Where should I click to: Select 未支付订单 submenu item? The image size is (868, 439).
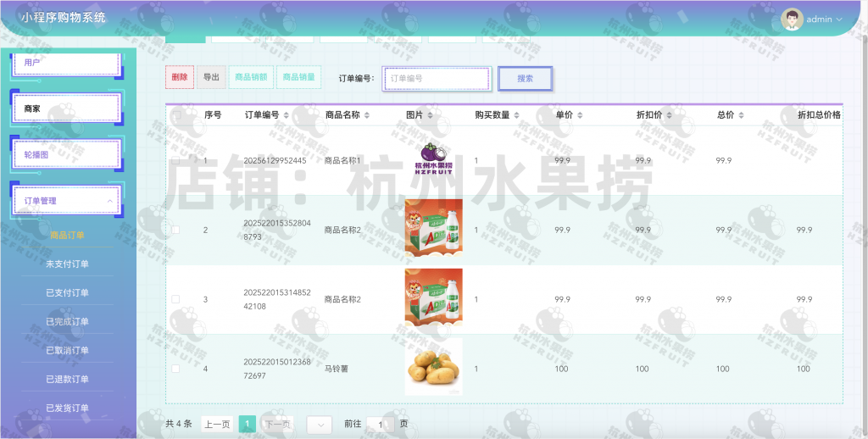pos(67,264)
